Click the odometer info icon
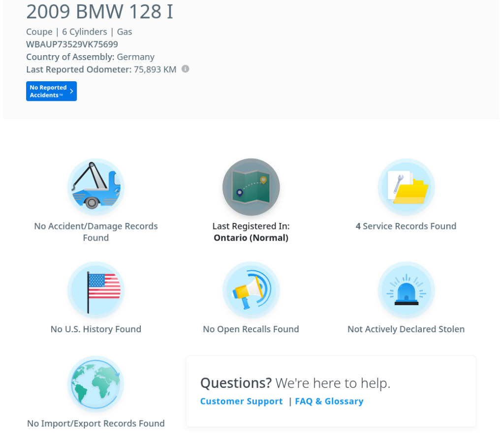 185,69
